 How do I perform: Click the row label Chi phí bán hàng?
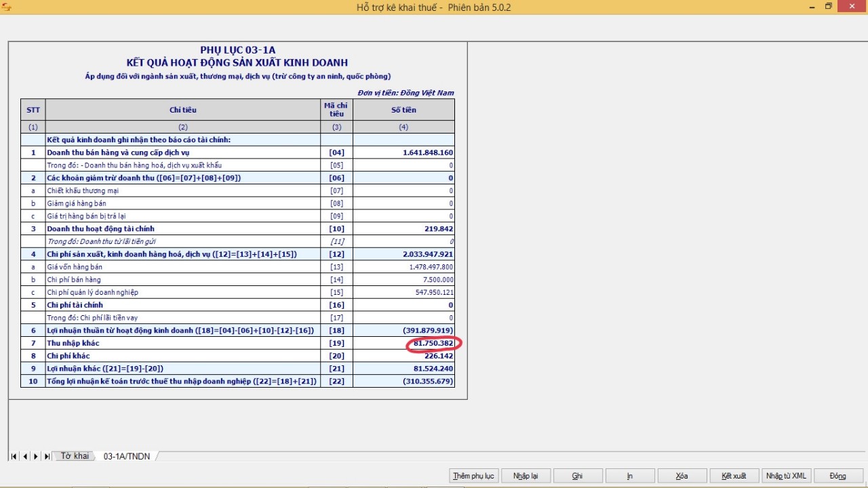74,280
